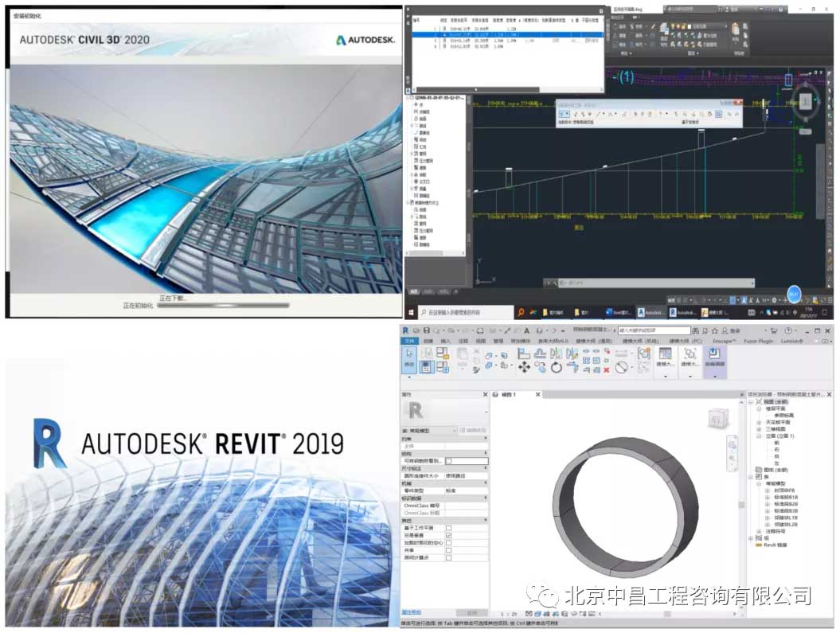The image size is (840, 633).
Task: Click the detail level icon on Revit view control bar
Action: point(529,614)
